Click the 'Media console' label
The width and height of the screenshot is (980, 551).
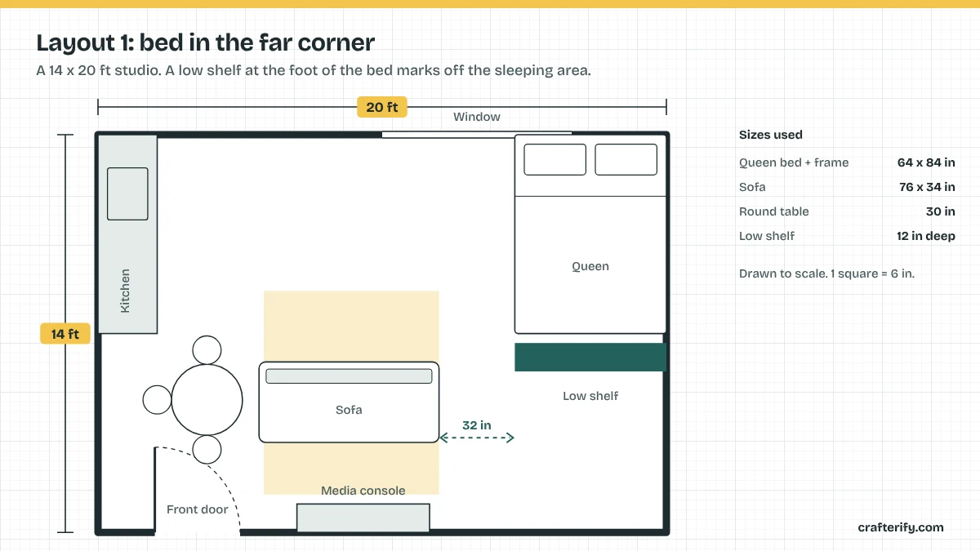363,491
